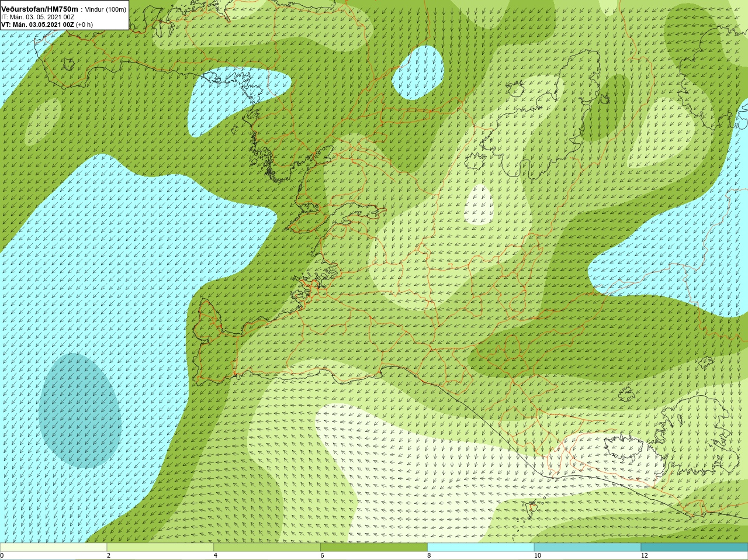This screenshot has height=560, width=748.
Task: Click the legend value '6'
Action: 323,555
